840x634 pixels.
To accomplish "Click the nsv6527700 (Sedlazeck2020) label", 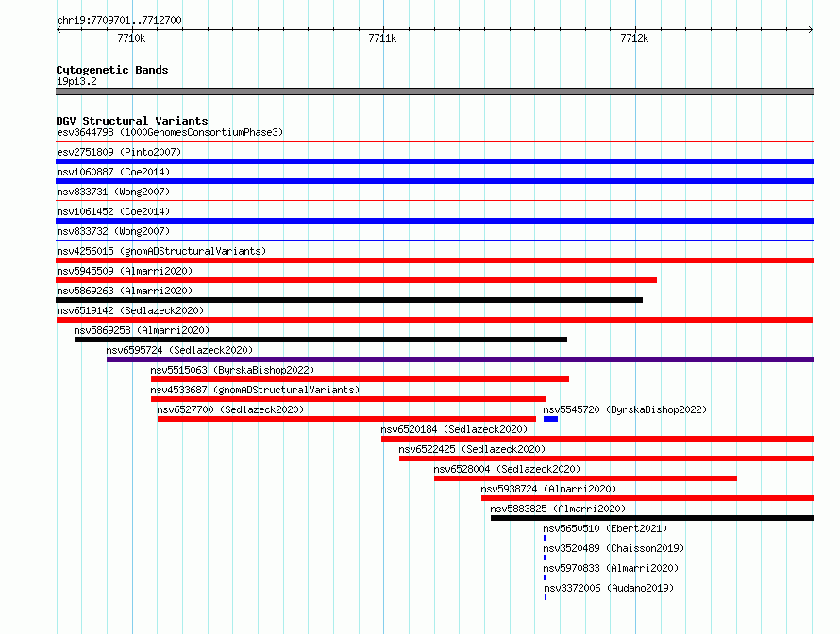I will (x=230, y=409).
